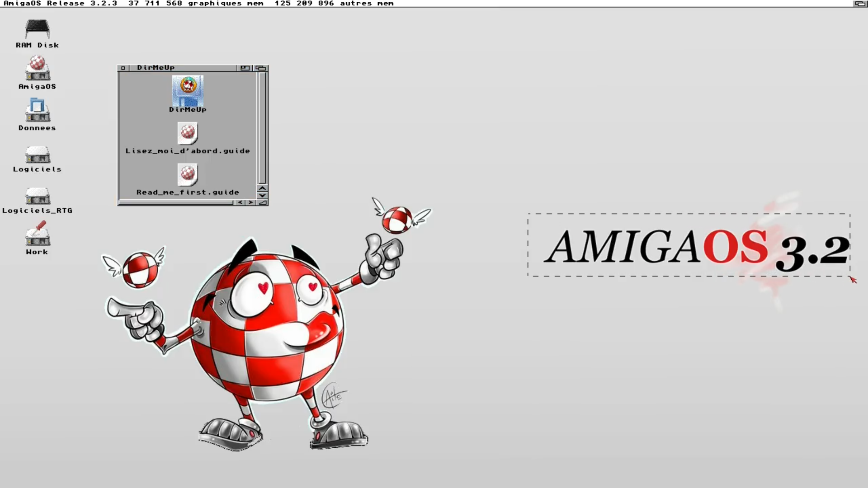
Task: Open the Logiciels drive icon
Action: point(37,155)
